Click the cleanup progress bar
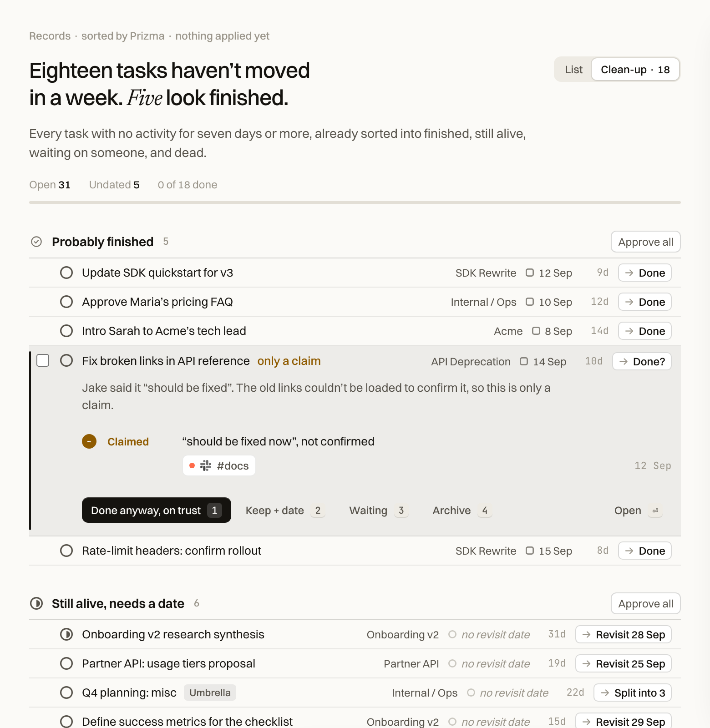The width and height of the screenshot is (710, 728). 355,202
